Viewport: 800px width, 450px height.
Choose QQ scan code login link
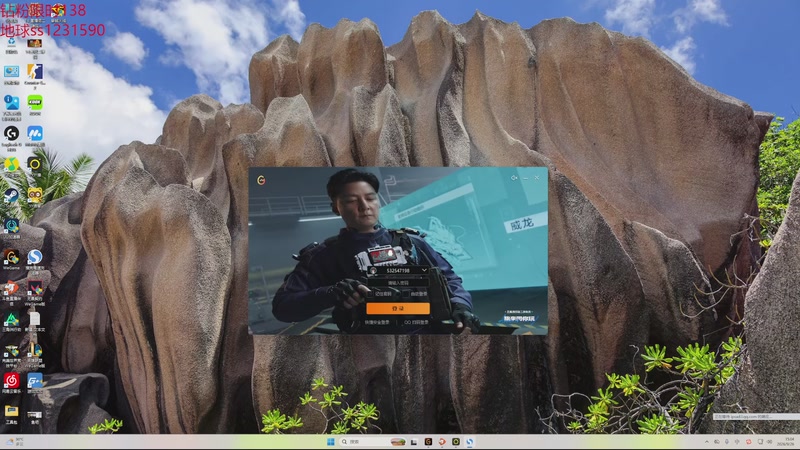(416, 322)
